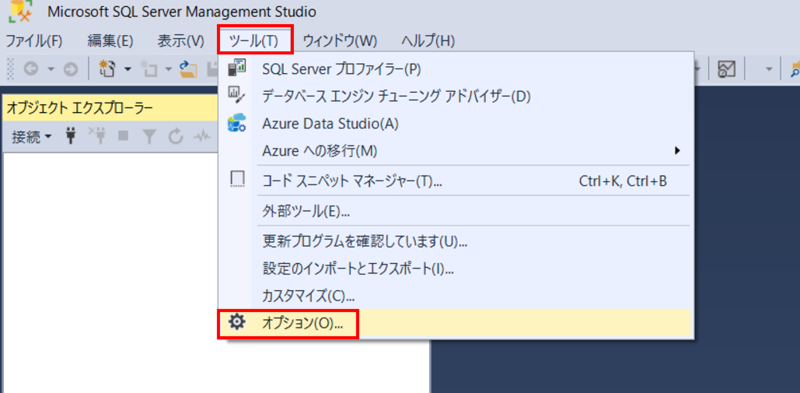Click the activity monitor pulse icon

click(203, 136)
